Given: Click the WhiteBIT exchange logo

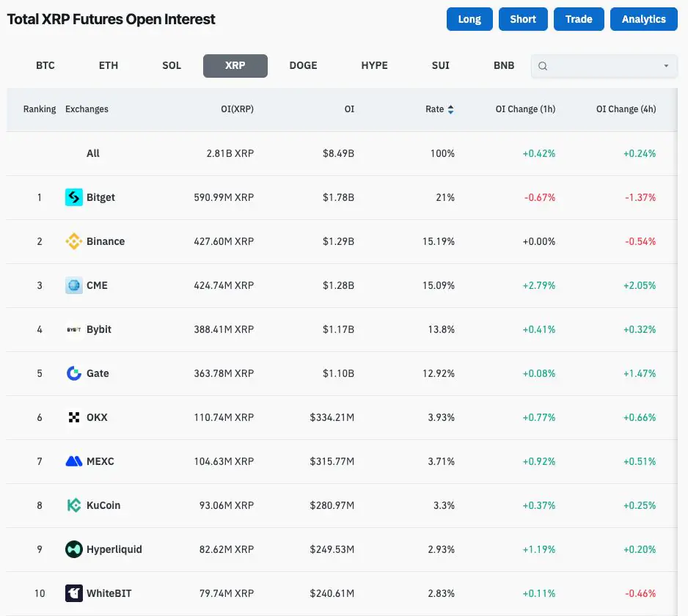Looking at the screenshot, I should (73, 593).
